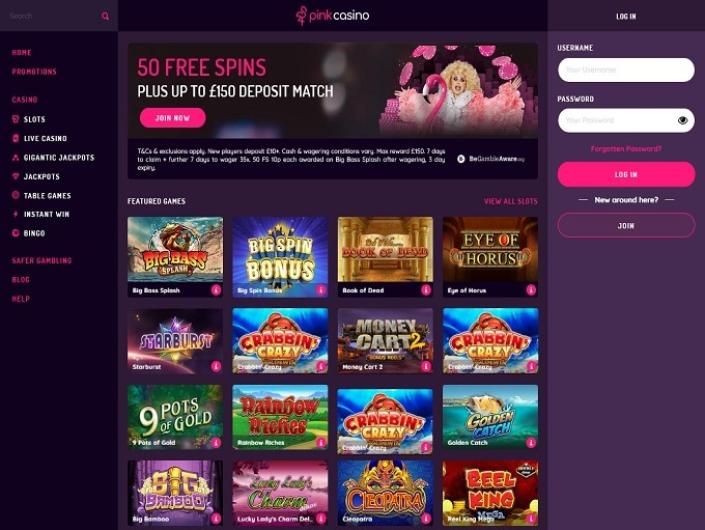Launch the Rainbow Riches game thumbnail

[280, 417]
